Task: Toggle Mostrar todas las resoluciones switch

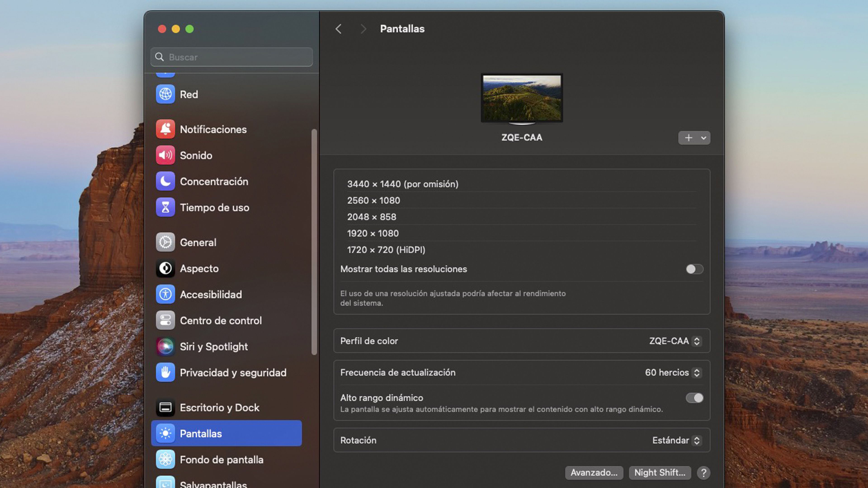Action: tap(694, 269)
